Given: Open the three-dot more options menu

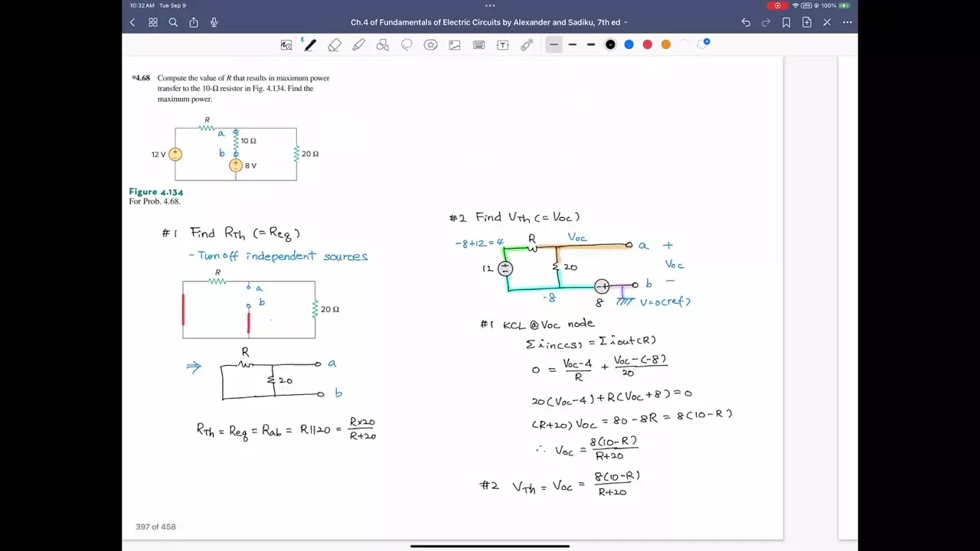Looking at the screenshot, I should click(847, 23).
